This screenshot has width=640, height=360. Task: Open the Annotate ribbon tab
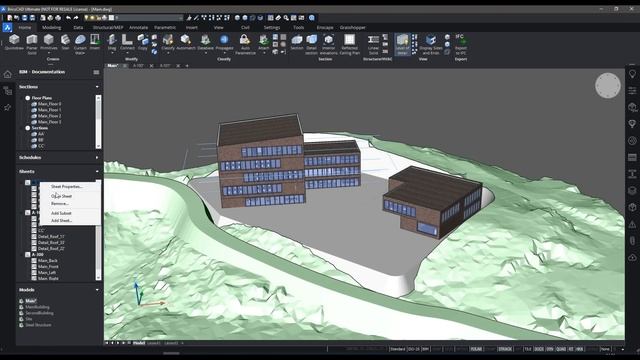pyautogui.click(x=138, y=27)
